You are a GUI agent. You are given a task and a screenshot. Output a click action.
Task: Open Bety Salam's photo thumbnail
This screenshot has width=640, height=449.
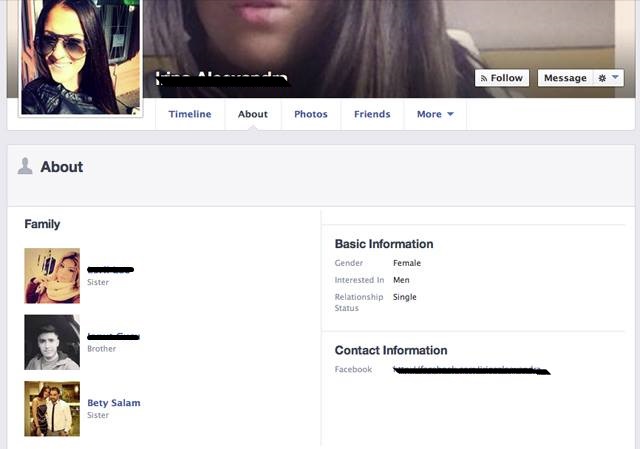pos(52,408)
